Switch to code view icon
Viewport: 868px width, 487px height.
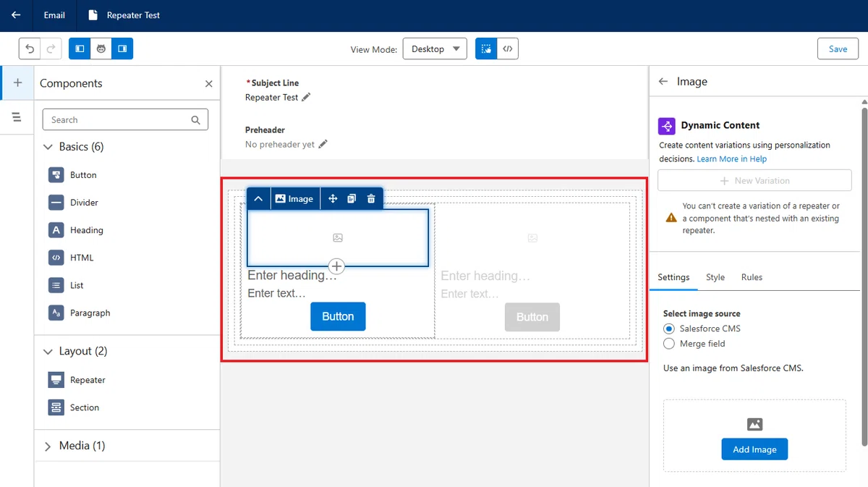508,48
